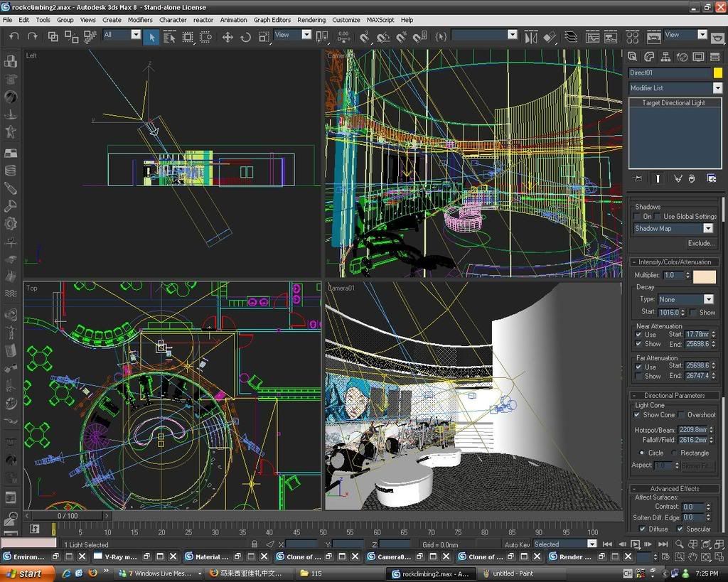The image size is (728, 582).
Task: Open the Decay Type dropdown
Action: point(708,300)
